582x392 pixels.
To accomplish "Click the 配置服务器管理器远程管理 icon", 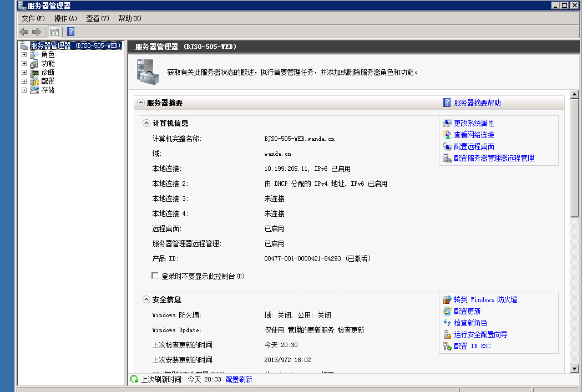I will (x=447, y=159).
